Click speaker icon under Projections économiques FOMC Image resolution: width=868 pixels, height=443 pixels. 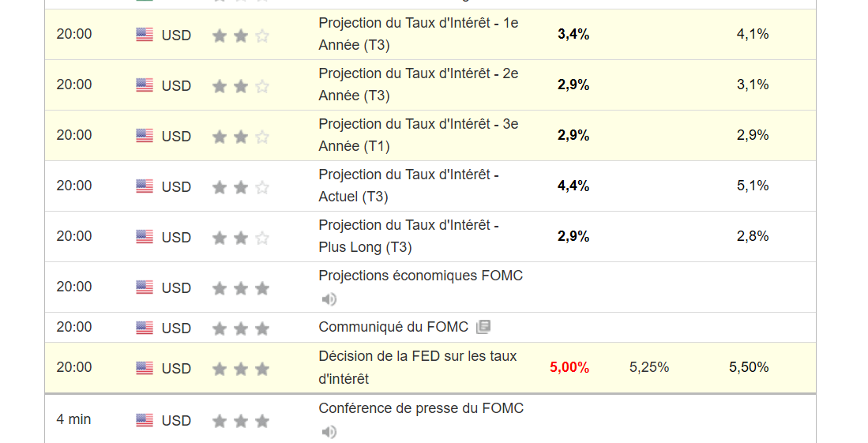click(329, 299)
